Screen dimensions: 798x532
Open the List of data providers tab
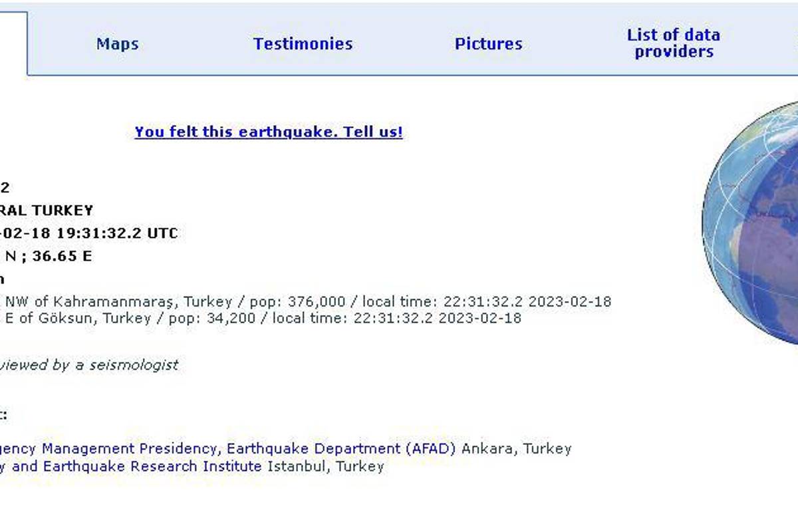pos(674,43)
